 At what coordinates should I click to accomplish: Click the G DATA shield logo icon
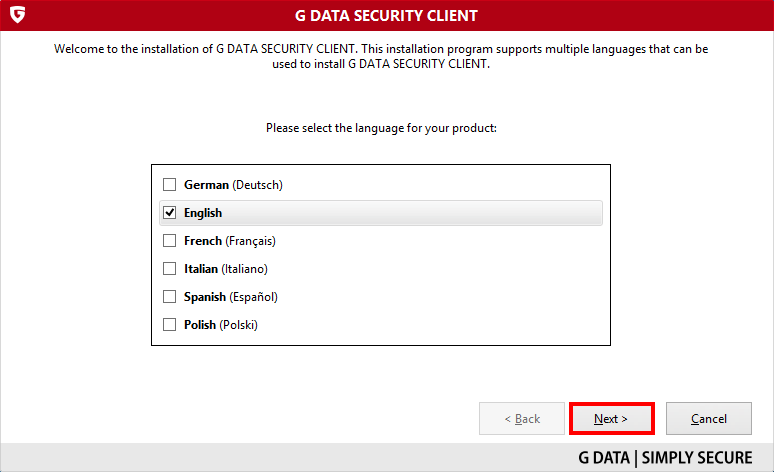click(18, 14)
